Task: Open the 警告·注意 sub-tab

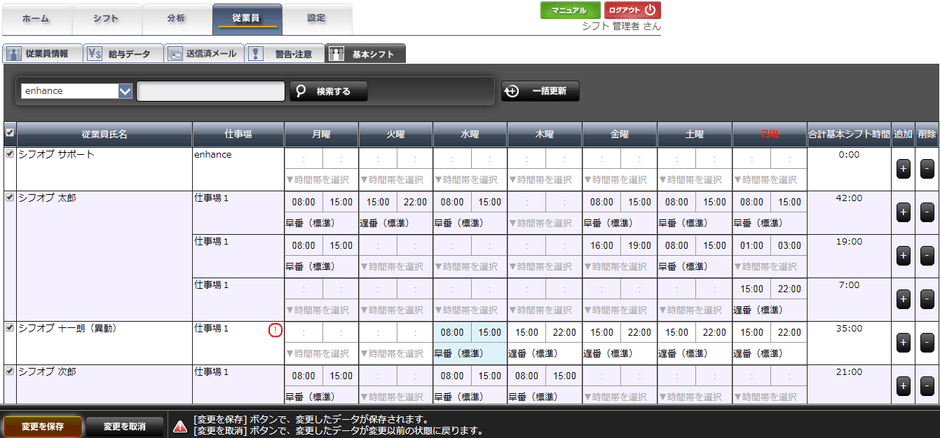Action: pos(285,53)
